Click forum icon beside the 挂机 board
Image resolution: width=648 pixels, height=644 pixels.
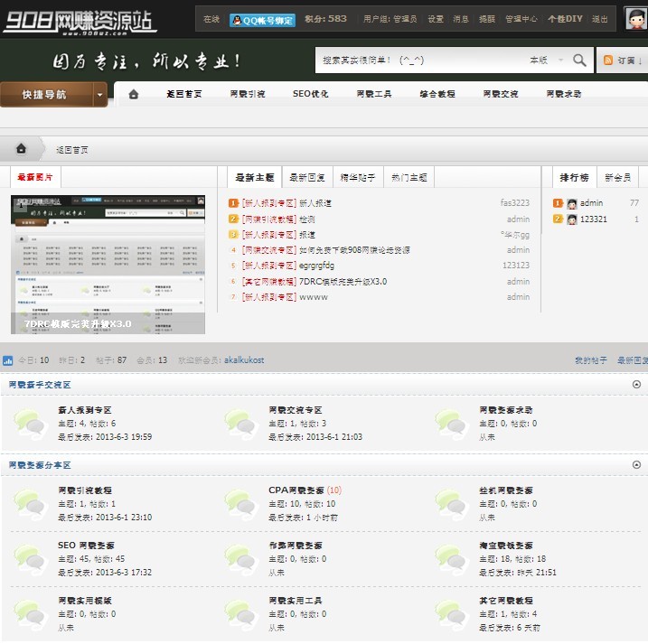[x=451, y=504]
